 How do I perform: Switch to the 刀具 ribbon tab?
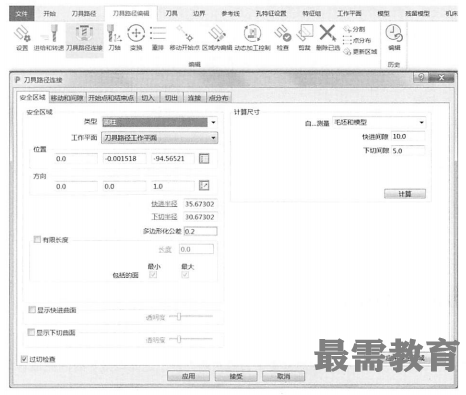172,13
